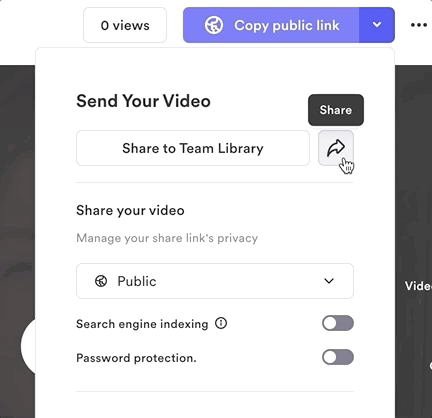Click the chevron in the Public selector
Image resolution: width=432 pixels, height=418 pixels.
(329, 281)
